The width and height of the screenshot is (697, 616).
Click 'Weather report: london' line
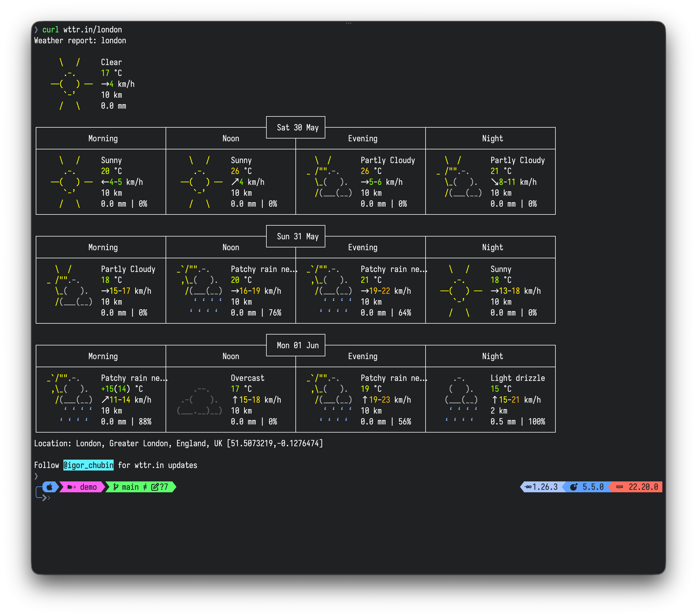point(80,40)
